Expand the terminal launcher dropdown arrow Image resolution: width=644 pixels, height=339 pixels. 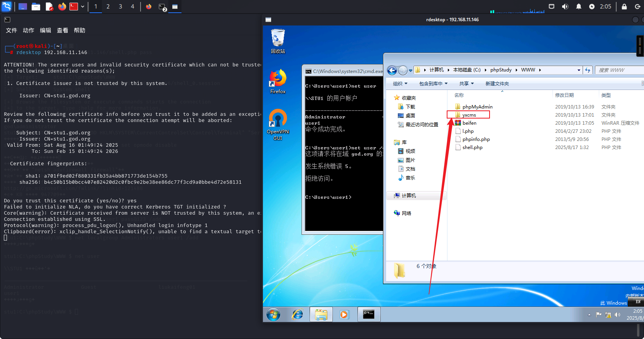pyautogui.click(x=83, y=7)
